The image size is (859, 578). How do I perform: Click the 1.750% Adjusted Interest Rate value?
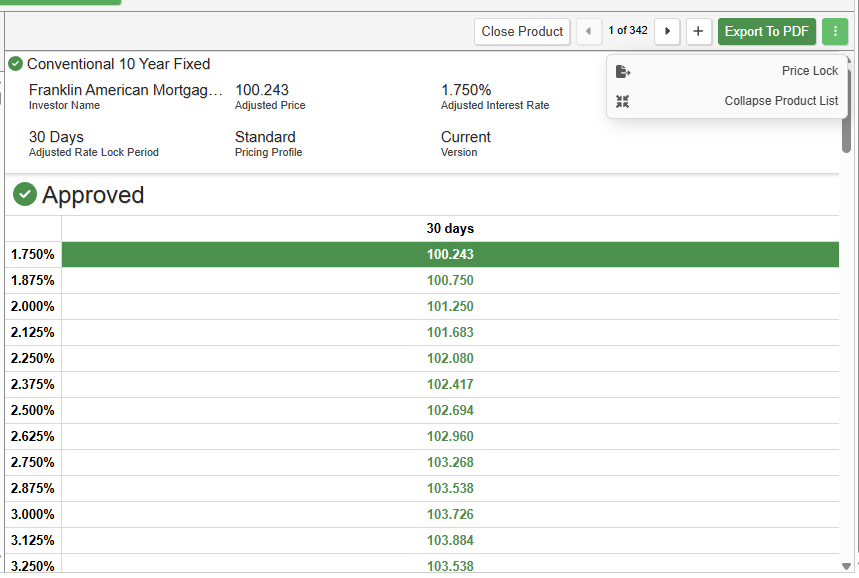coord(466,90)
